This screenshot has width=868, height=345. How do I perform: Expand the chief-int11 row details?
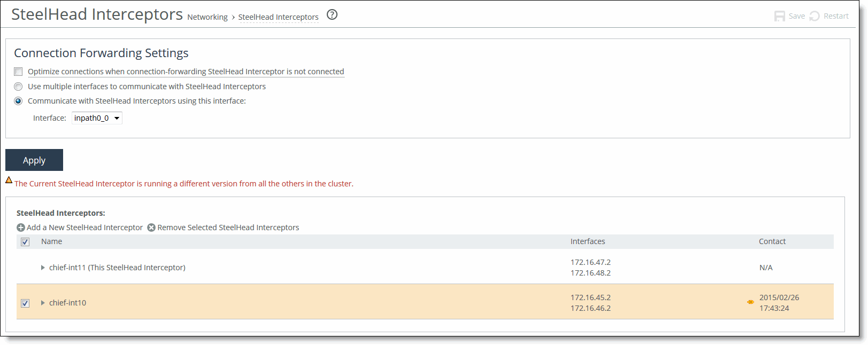pyautogui.click(x=43, y=268)
